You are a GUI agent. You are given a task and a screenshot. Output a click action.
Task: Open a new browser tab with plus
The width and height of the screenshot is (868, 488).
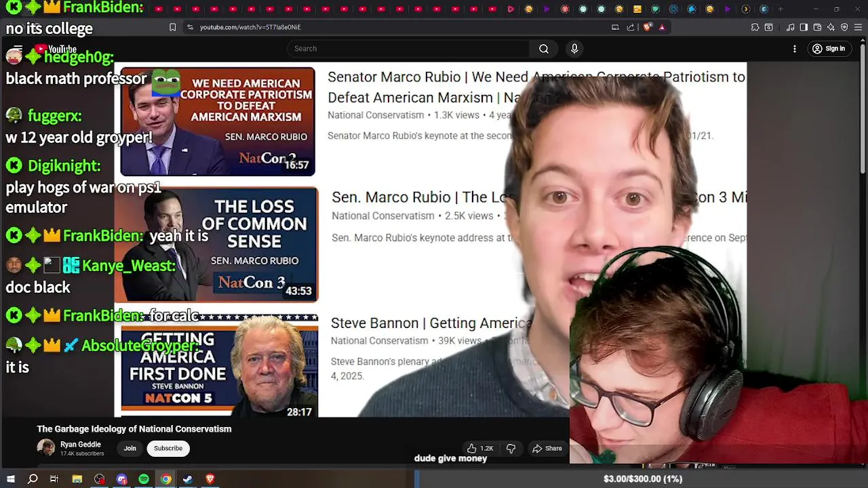tap(781, 9)
